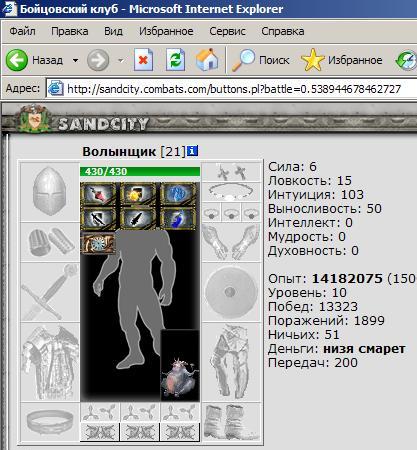Viewport: 417px width, 450px height.
Task: Click the Поиск search button
Action: pyautogui.click(x=261, y=60)
